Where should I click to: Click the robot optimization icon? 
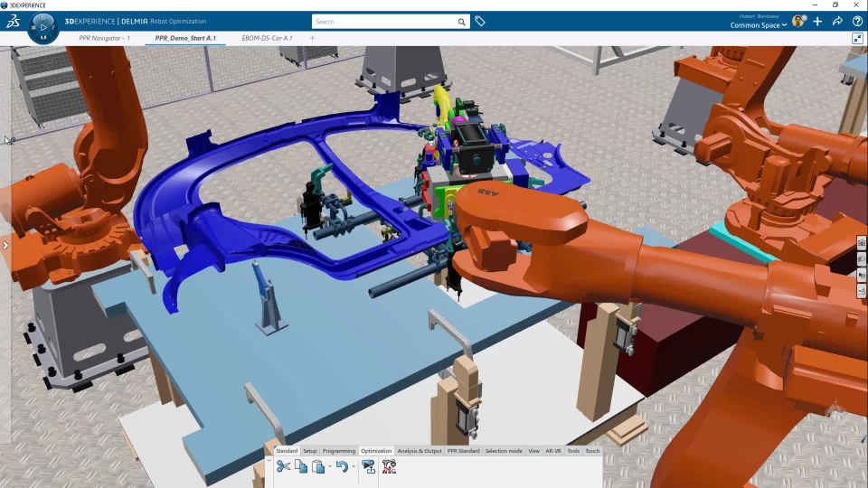click(389, 467)
